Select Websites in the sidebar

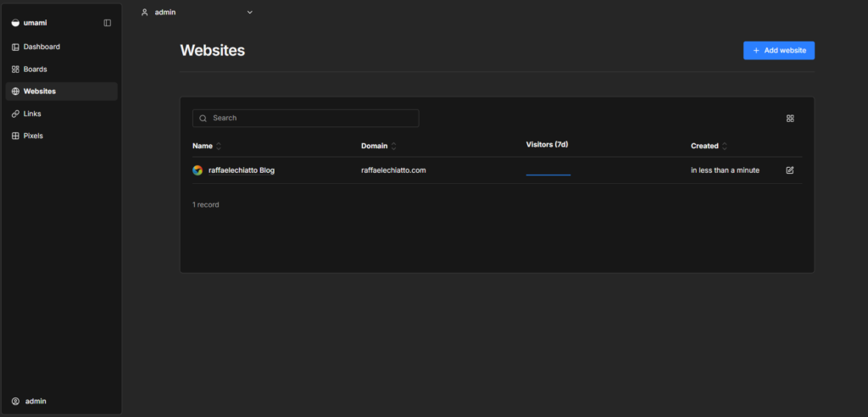(61, 92)
